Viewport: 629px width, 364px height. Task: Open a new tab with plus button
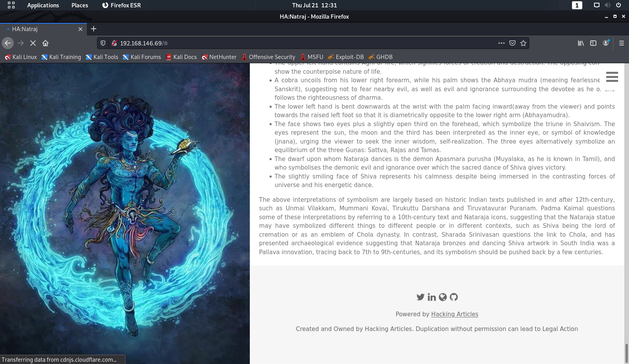94,29
